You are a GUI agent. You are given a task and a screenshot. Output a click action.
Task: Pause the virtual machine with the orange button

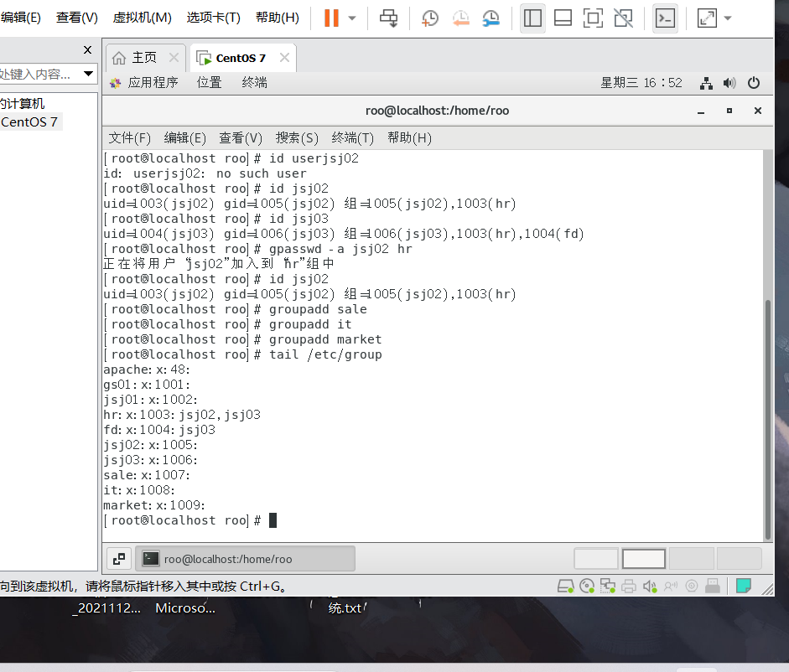(331, 18)
